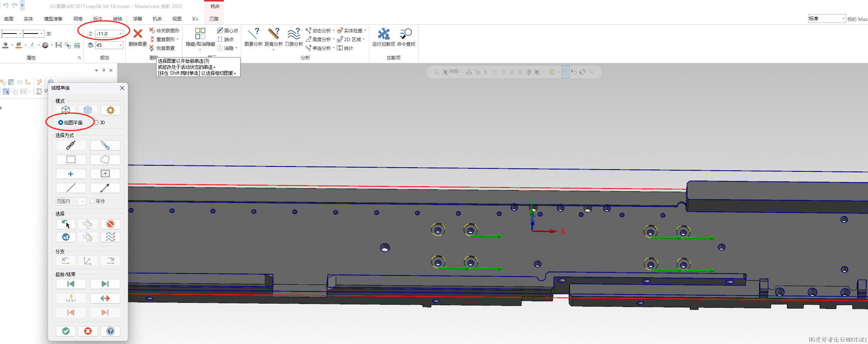Click the unselect red circle icon
The height and width of the screenshot is (344, 868).
coord(110,224)
